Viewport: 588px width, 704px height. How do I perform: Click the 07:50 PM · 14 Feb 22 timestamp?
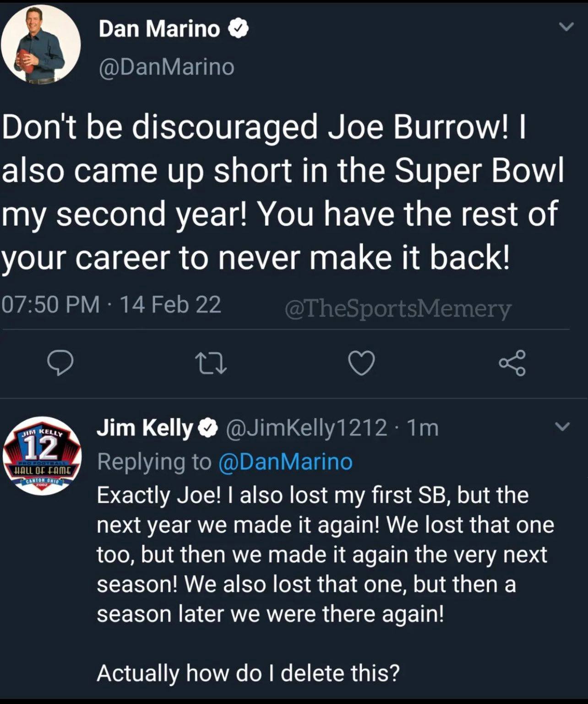tap(112, 305)
